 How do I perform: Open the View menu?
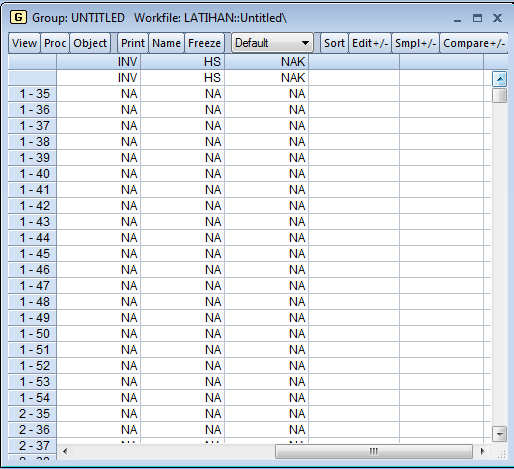(x=24, y=43)
